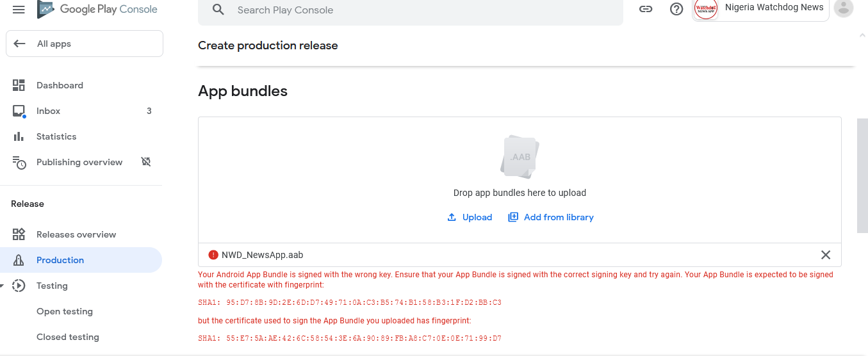Open the hamburger navigation menu
The height and width of the screenshot is (356, 868).
[x=19, y=10]
